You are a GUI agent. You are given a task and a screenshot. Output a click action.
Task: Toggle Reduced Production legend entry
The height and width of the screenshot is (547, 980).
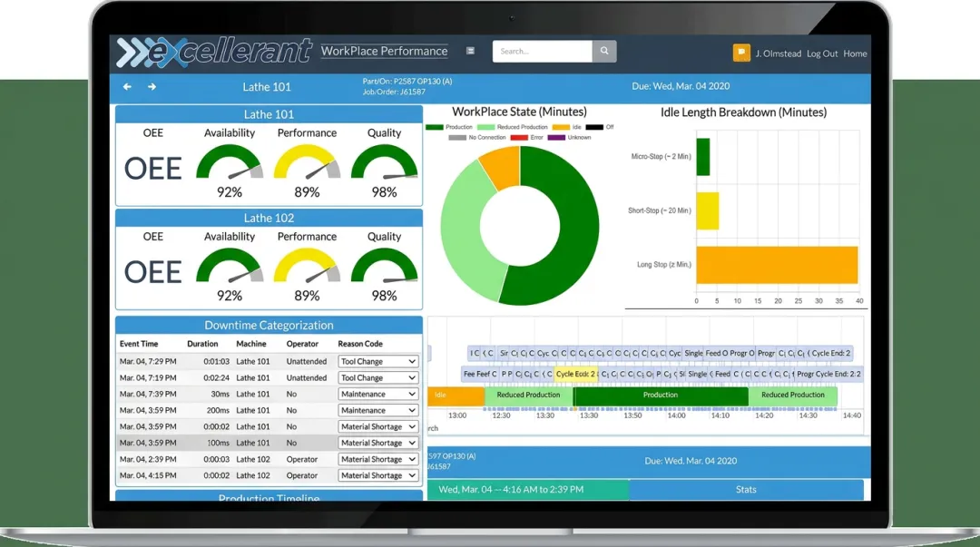[x=513, y=127]
